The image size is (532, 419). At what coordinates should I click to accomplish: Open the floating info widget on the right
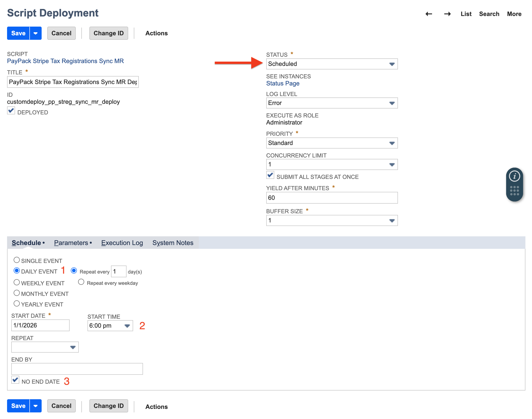(x=514, y=176)
